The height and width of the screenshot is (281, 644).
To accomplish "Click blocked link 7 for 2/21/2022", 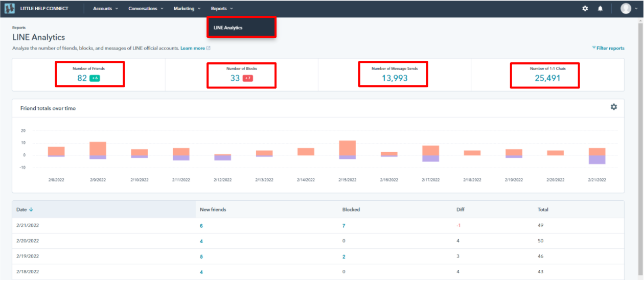I will click(x=344, y=226).
